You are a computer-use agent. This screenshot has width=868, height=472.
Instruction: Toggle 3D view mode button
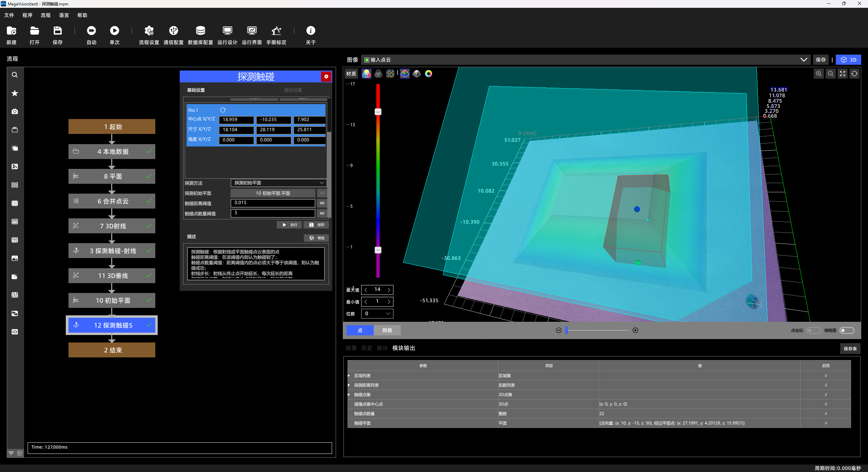pos(848,60)
